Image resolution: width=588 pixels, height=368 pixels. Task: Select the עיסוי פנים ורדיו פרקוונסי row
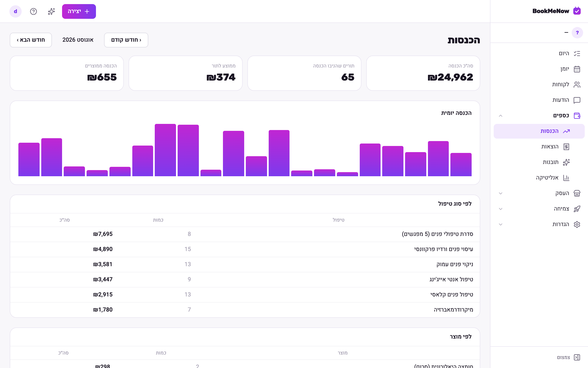[245, 249]
